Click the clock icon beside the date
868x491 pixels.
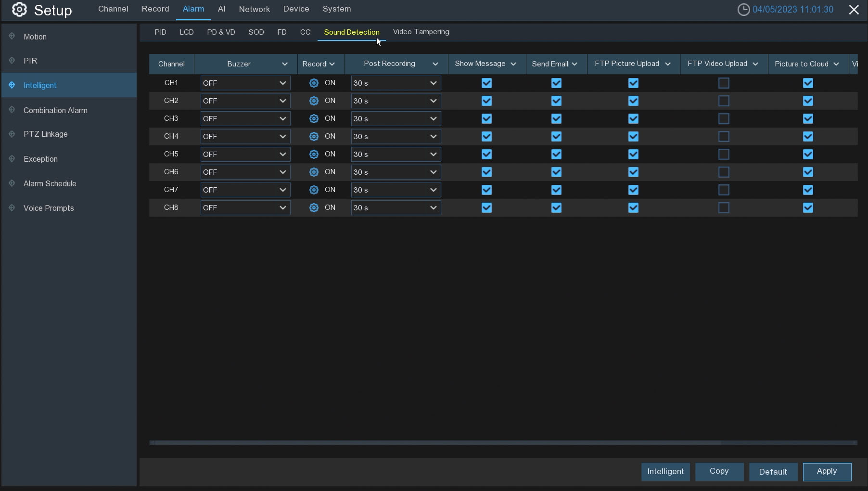(x=743, y=10)
